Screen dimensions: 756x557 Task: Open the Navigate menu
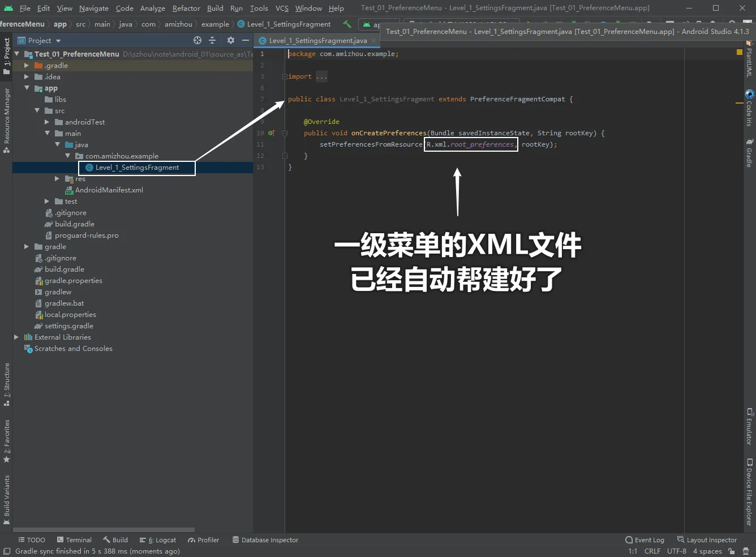coord(94,8)
